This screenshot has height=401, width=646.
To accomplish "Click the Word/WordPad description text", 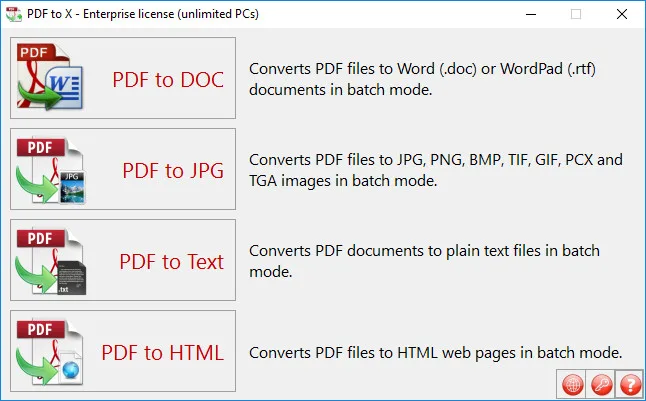I will [x=422, y=79].
